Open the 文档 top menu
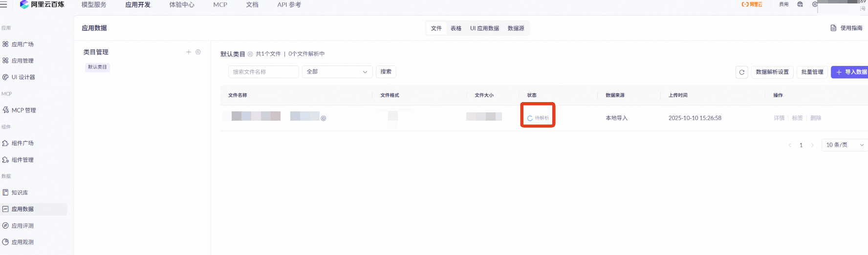Image resolution: width=868 pixels, height=255 pixels. click(252, 4)
